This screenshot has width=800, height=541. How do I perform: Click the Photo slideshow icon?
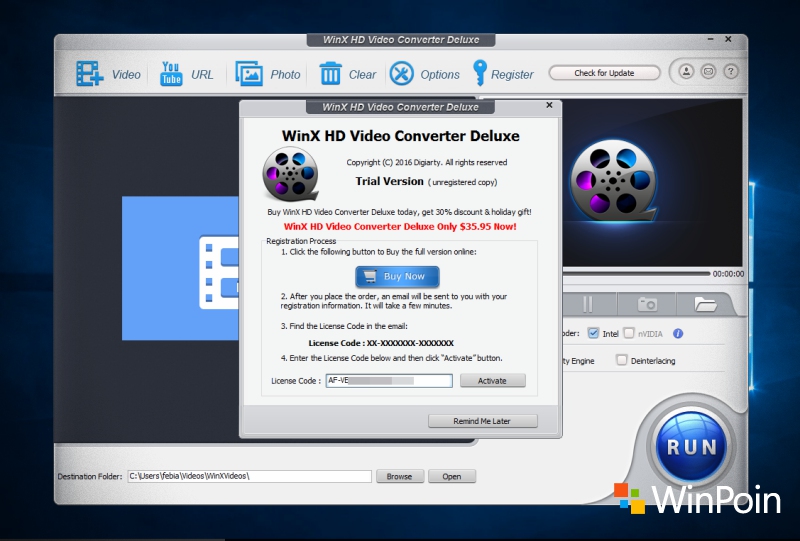pyautogui.click(x=249, y=74)
